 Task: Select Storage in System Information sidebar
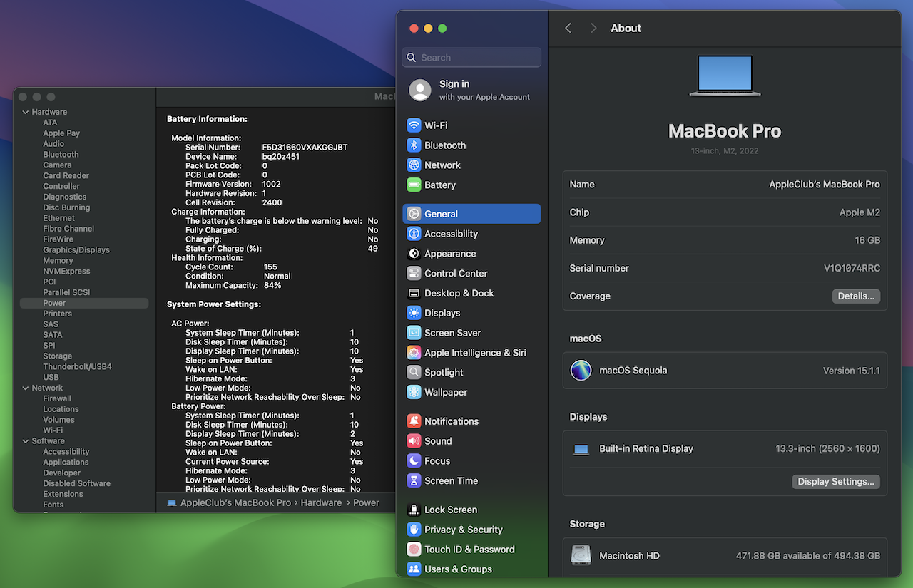(x=57, y=356)
